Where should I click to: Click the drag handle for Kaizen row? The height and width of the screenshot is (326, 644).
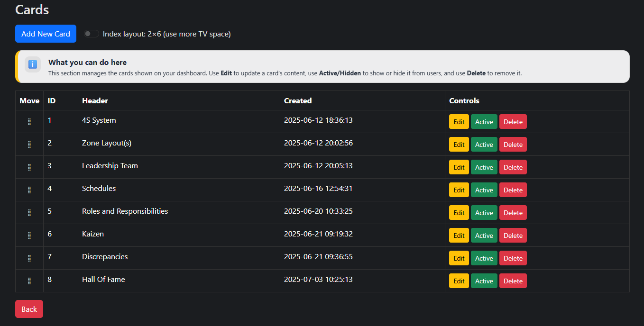[x=29, y=235]
